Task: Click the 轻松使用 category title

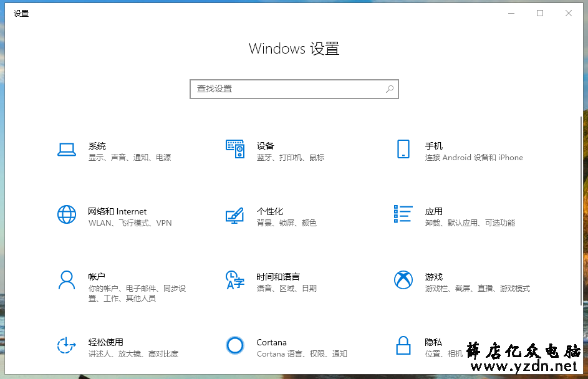Action: pyautogui.click(x=106, y=342)
